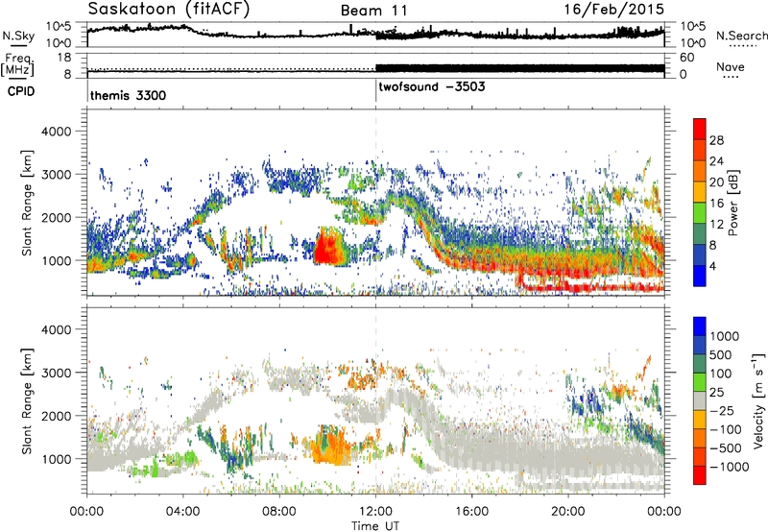Click the 3000 tick of the velocity panel
The image size is (768, 532).
57,373
